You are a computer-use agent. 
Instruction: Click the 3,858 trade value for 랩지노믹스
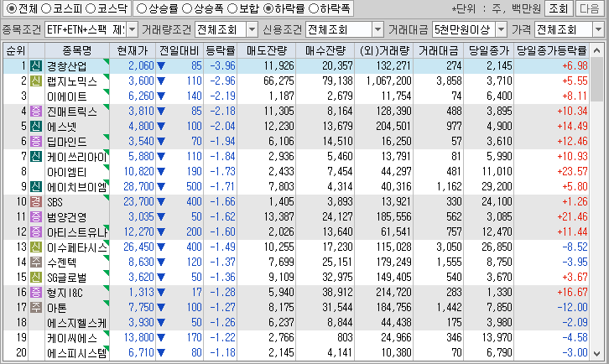click(449, 81)
